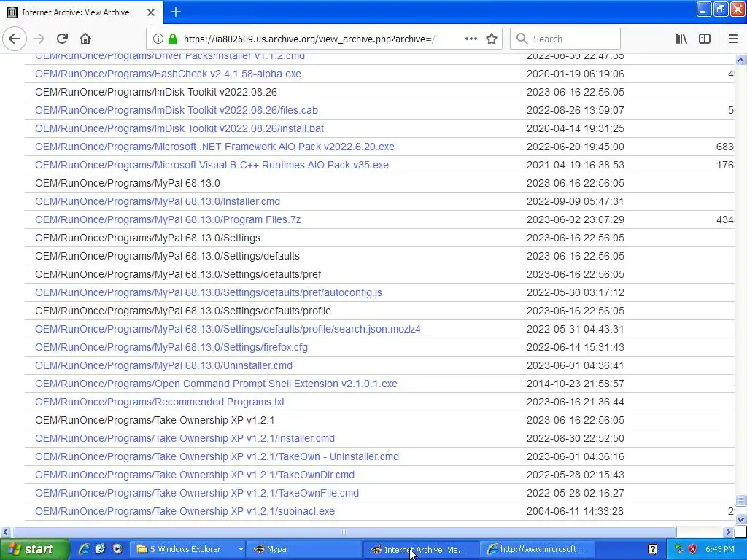The image size is (747, 560).
Task: Open ImDisk Toolkit install.bat link
Action: pos(179,128)
